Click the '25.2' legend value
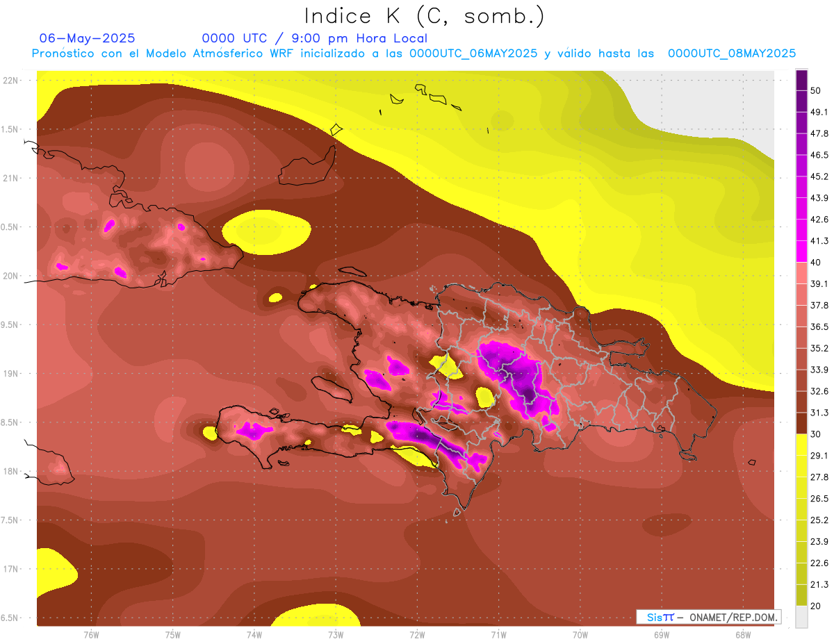 pos(820,520)
